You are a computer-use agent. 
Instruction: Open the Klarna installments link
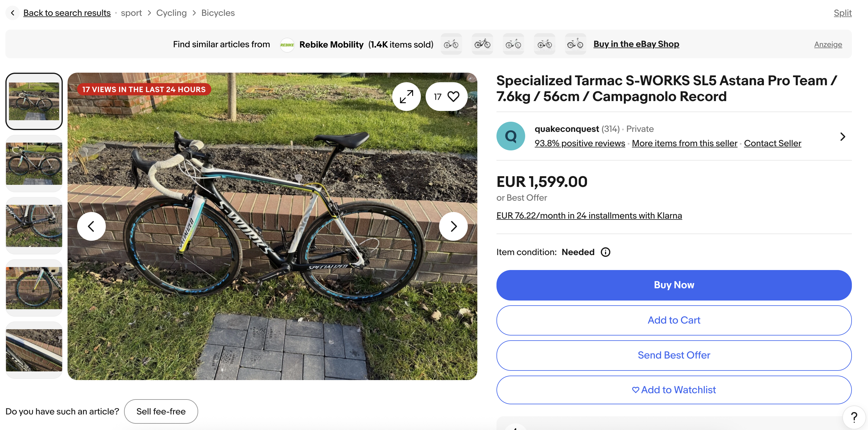pos(589,216)
